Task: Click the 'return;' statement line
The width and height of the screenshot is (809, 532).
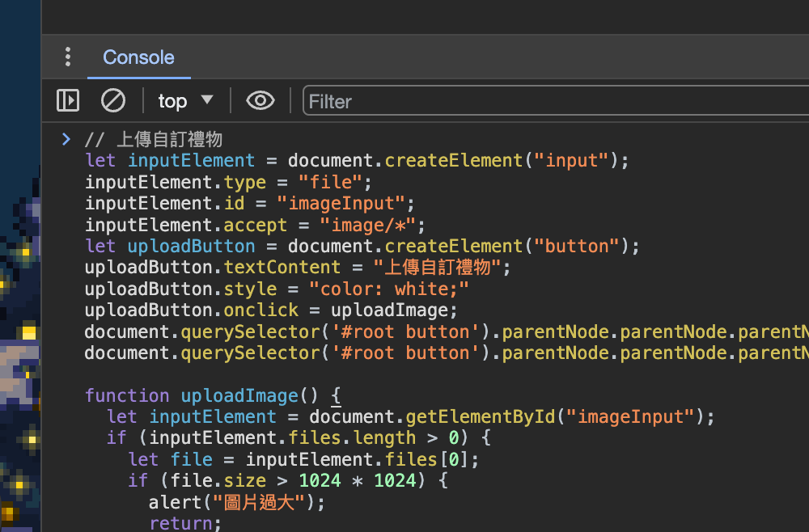Action: click(185, 523)
